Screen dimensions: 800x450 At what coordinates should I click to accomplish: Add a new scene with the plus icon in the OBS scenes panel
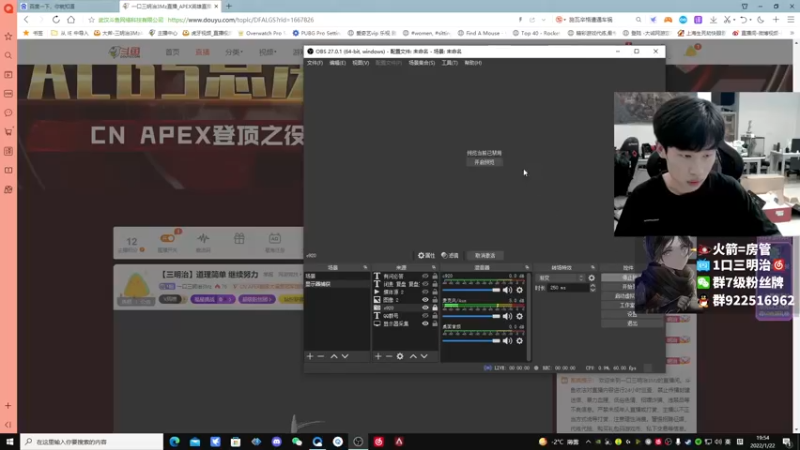click(x=310, y=356)
